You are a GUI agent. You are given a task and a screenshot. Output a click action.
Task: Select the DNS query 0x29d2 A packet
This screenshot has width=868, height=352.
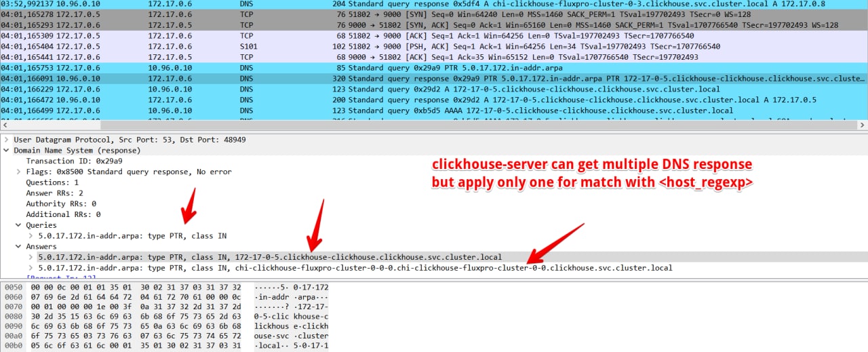pos(434,89)
